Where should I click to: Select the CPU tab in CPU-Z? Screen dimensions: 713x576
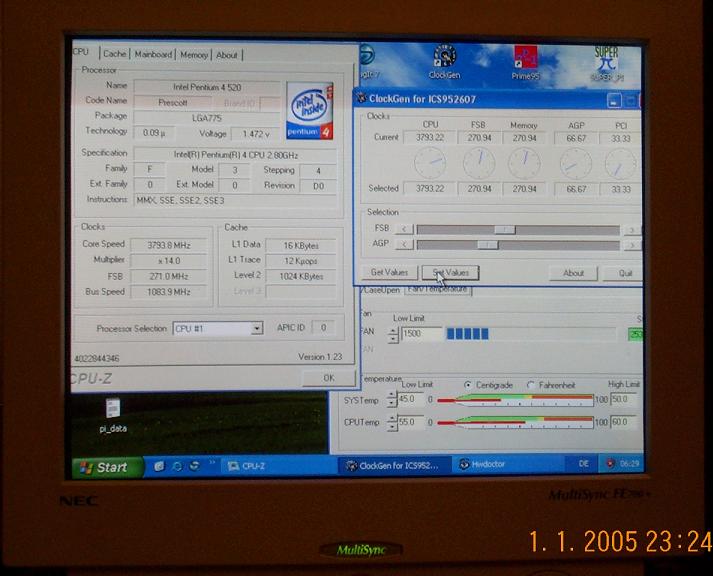(x=81, y=52)
